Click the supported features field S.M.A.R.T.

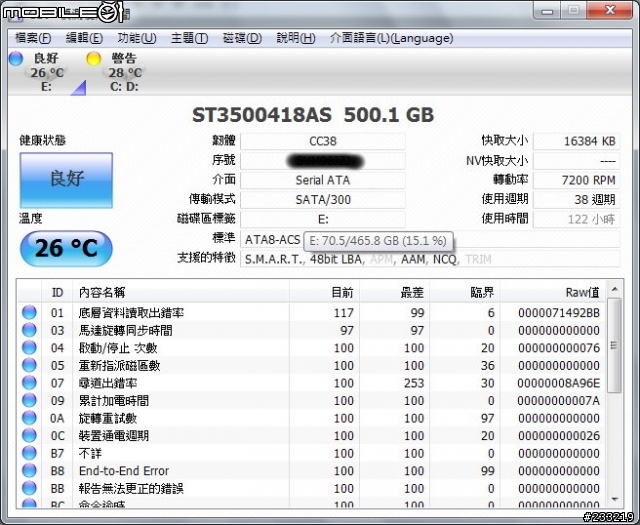point(430,259)
